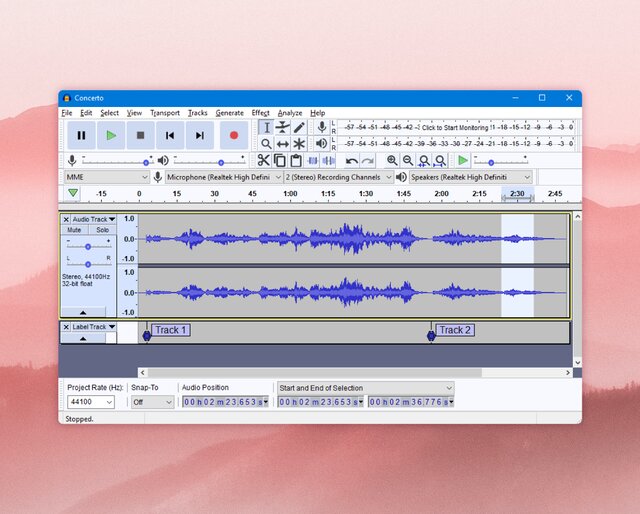Open the Snap-To Off dropdown
This screenshot has width=640, height=514.
[152, 402]
